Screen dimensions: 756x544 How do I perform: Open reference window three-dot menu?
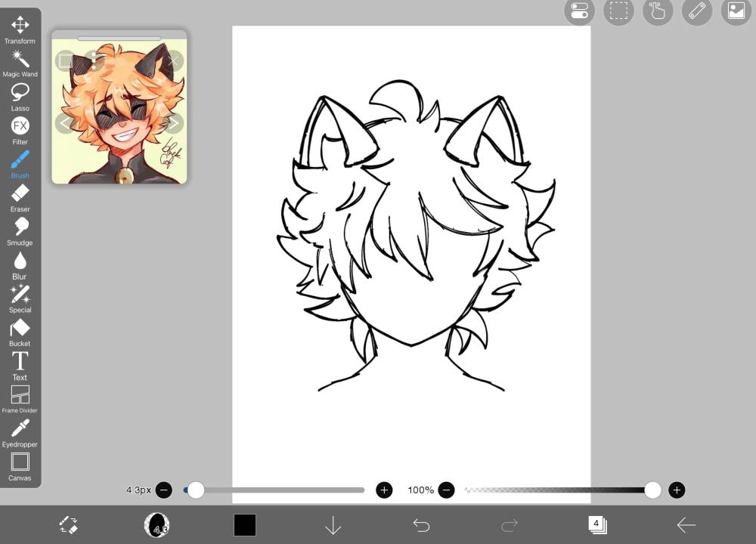click(x=94, y=60)
